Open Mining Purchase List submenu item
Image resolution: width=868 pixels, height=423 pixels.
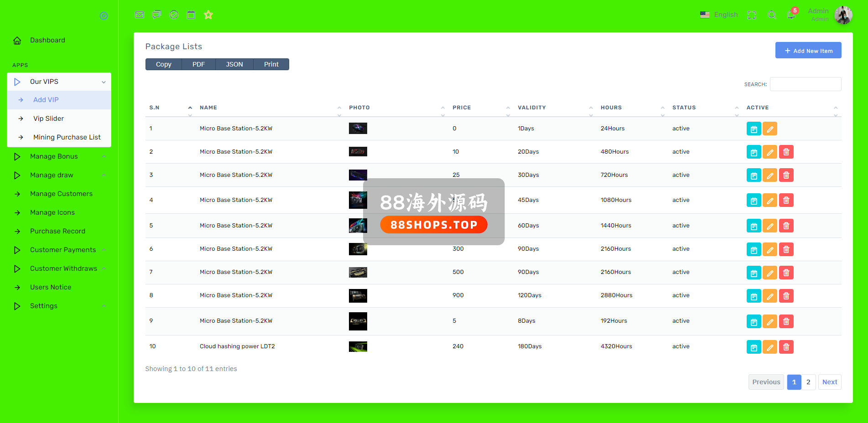(x=67, y=137)
